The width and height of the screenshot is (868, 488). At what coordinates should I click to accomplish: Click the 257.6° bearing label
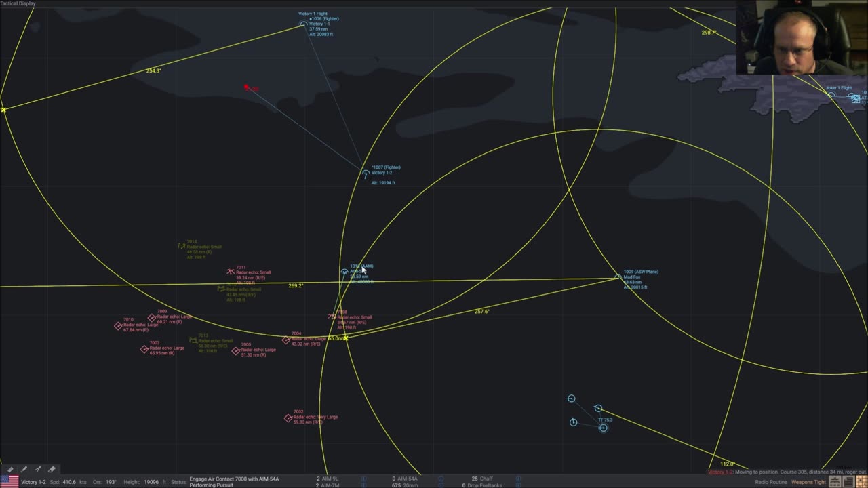[x=482, y=312]
